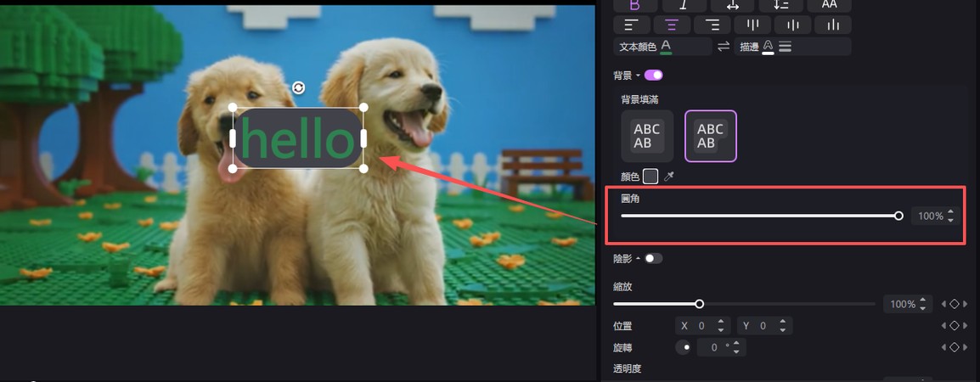Open the 顏色 background color swatch

[651, 177]
